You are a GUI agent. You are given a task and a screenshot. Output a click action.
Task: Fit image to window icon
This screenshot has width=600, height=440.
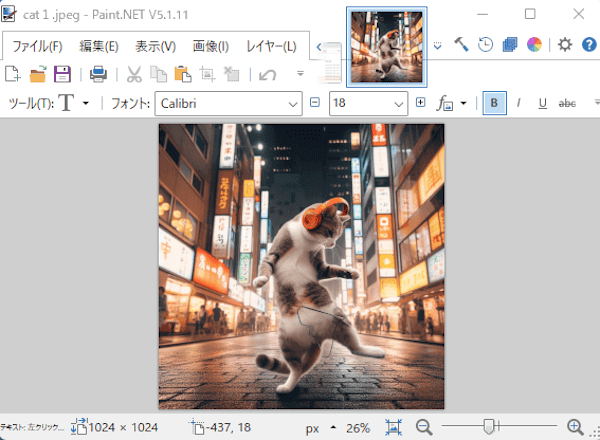point(393,427)
